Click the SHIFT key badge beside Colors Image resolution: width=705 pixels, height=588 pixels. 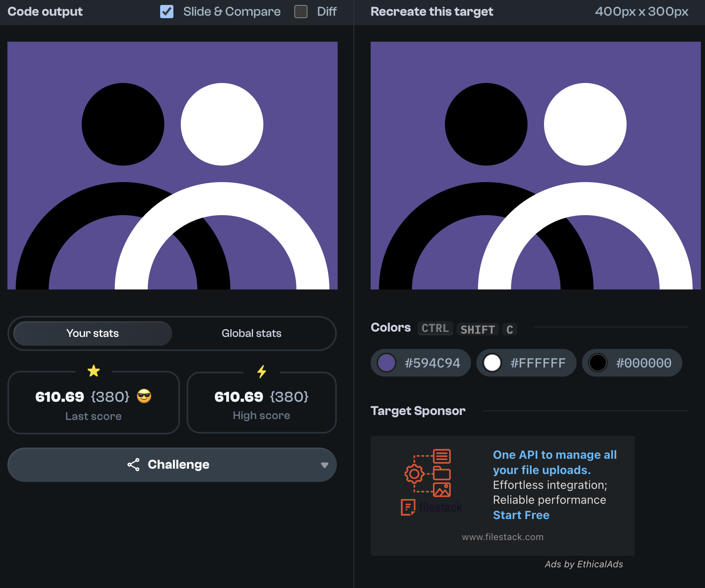click(x=478, y=330)
